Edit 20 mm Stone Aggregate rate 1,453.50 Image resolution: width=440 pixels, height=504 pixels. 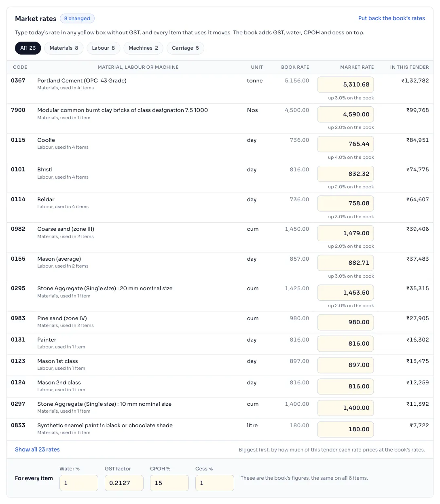tap(345, 293)
